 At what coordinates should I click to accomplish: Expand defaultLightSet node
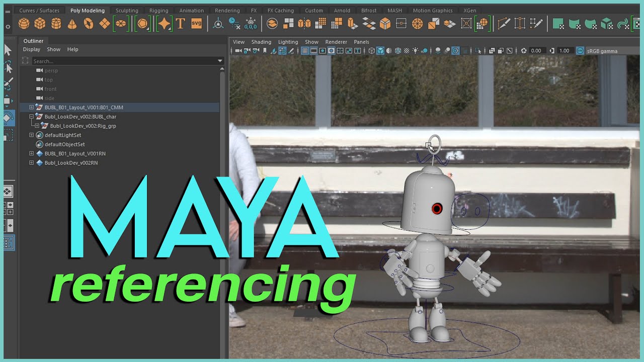(32, 135)
